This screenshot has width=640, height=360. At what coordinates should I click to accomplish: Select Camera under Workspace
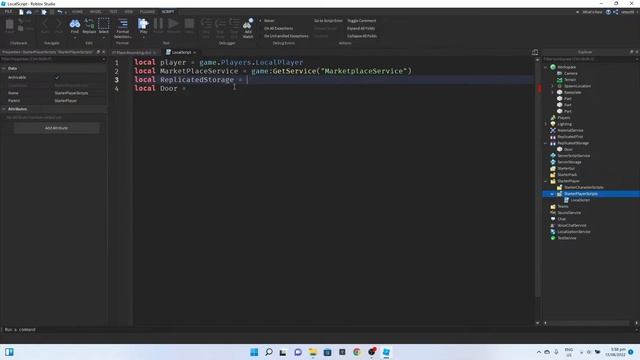point(570,73)
